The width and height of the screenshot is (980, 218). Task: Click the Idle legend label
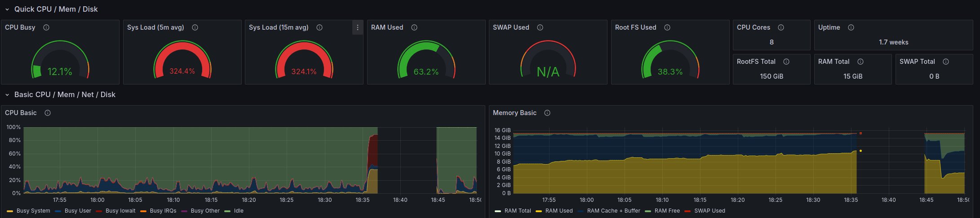tap(239, 211)
